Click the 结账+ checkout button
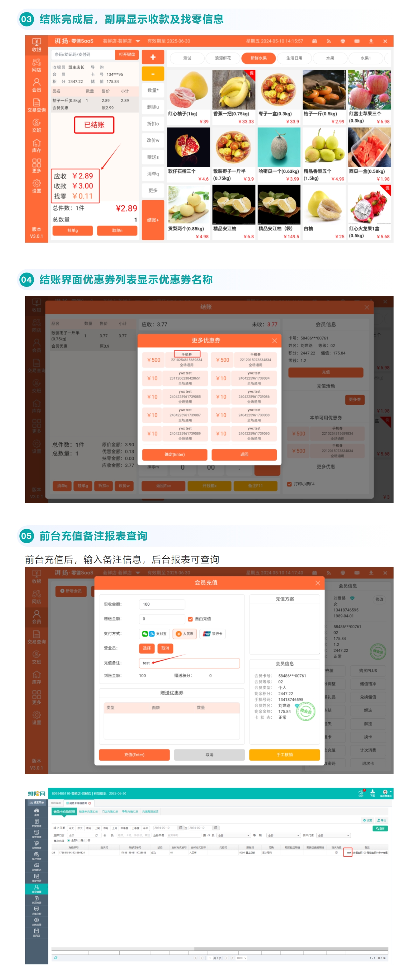405x980 pixels. click(153, 220)
